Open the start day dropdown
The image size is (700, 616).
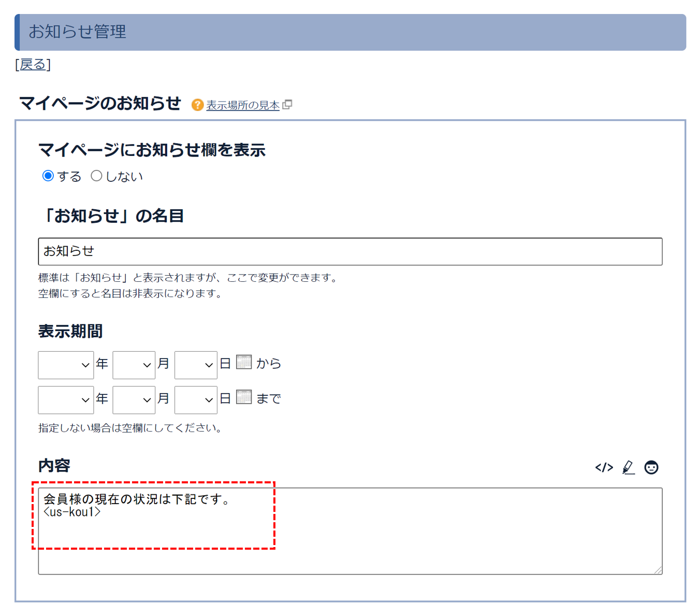pyautogui.click(x=195, y=365)
